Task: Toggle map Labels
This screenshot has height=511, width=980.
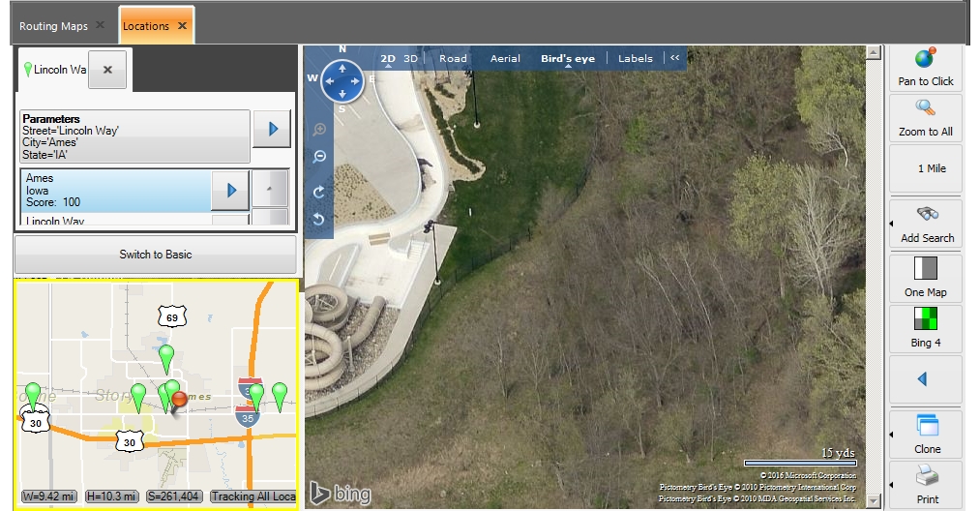Action: click(635, 58)
